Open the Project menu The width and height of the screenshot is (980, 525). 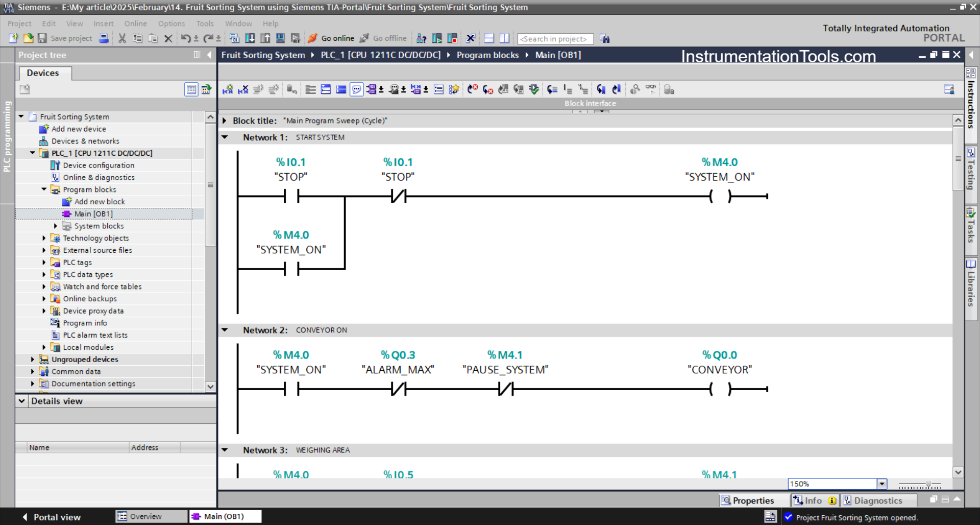pyautogui.click(x=19, y=23)
